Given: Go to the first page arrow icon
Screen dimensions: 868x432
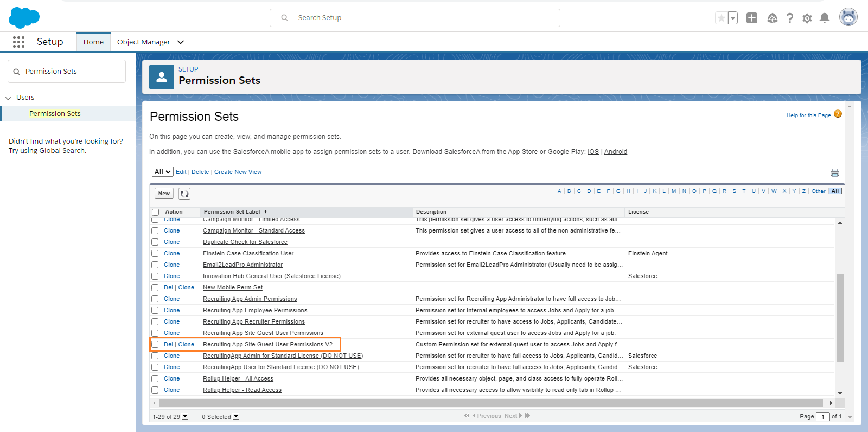Looking at the screenshot, I should tap(467, 416).
